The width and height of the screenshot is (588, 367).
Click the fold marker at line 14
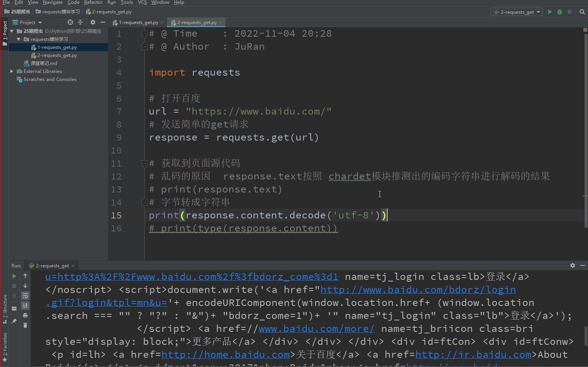(x=145, y=202)
